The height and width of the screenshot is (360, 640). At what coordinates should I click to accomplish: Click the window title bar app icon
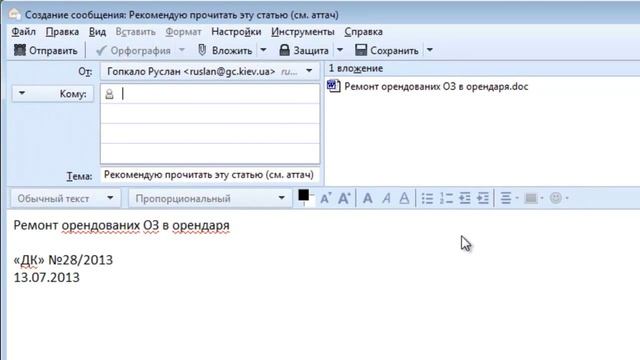click(x=14, y=14)
